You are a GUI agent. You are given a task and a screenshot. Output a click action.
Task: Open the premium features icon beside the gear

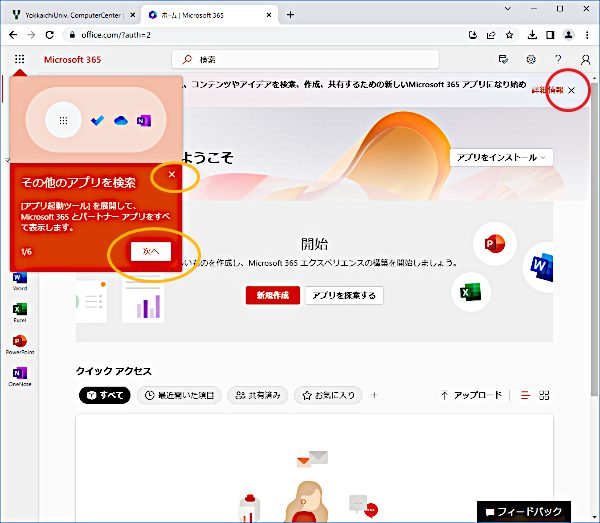tap(503, 59)
